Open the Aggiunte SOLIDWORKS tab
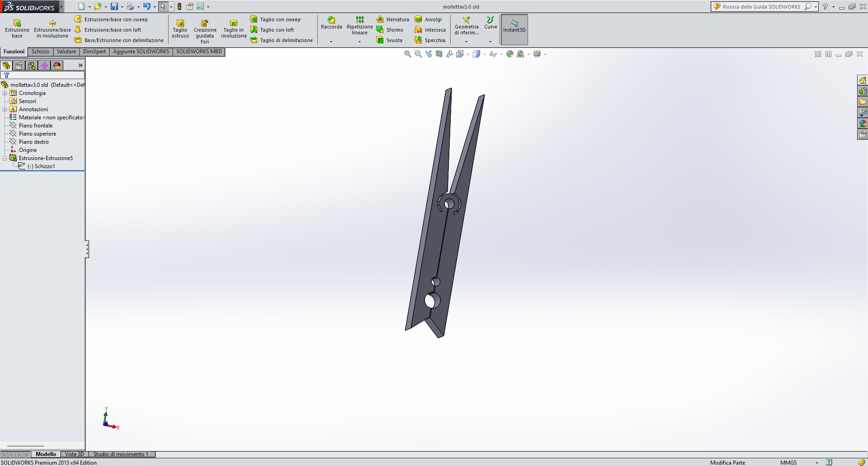 [x=141, y=52]
